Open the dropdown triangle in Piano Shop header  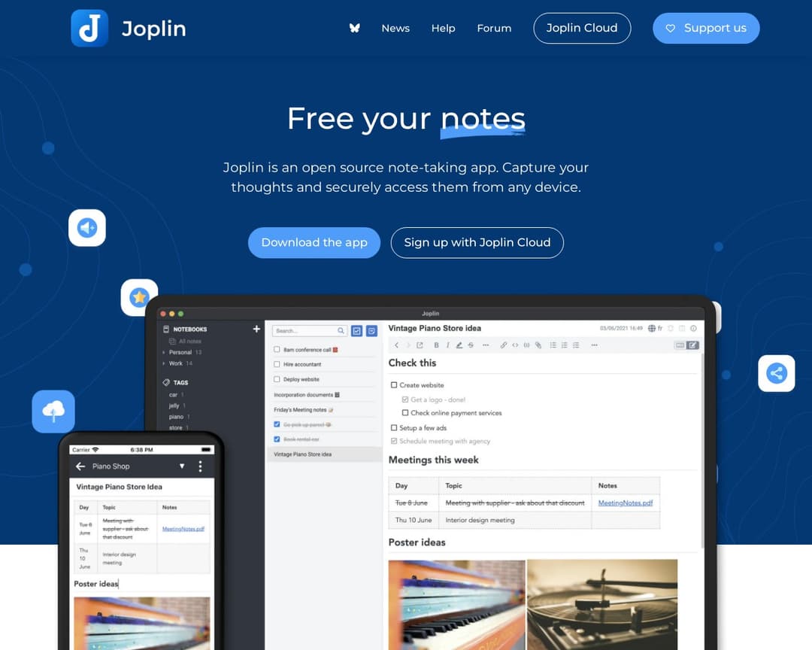click(x=181, y=466)
